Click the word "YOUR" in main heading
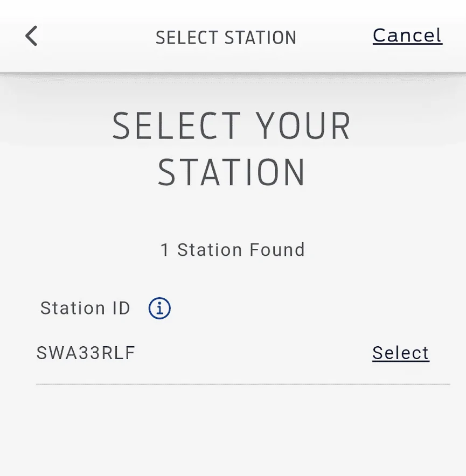The height and width of the screenshot is (476, 466). click(x=304, y=127)
